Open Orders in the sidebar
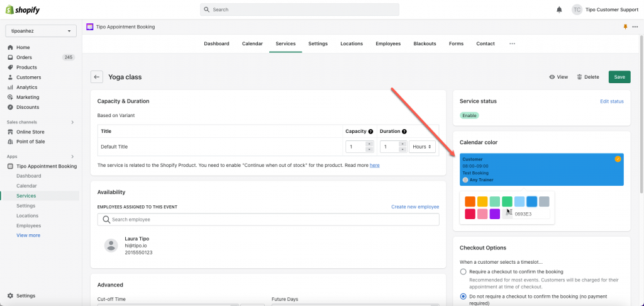 24,57
